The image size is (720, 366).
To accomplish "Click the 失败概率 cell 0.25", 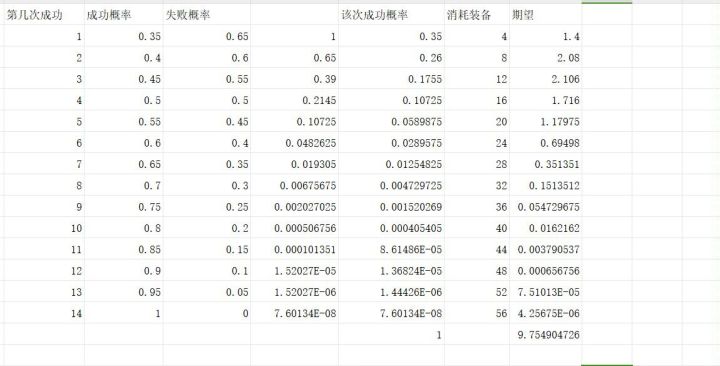I will (207, 207).
